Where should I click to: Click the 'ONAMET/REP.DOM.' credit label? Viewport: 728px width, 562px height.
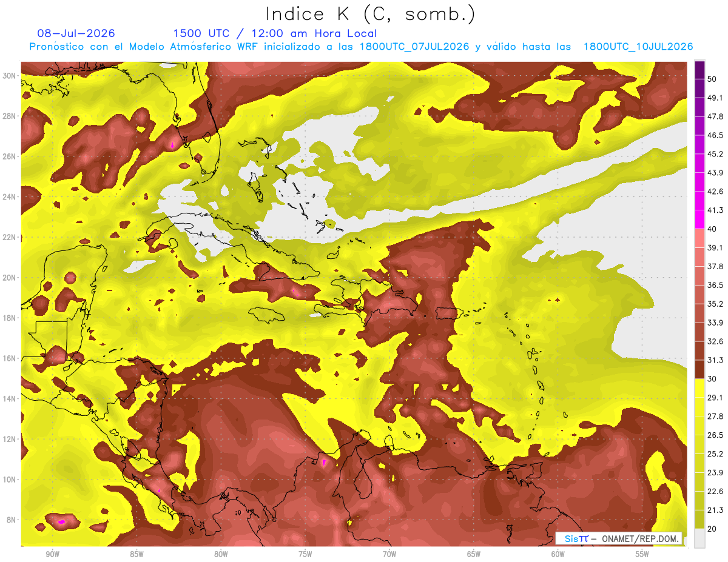pyautogui.click(x=639, y=539)
